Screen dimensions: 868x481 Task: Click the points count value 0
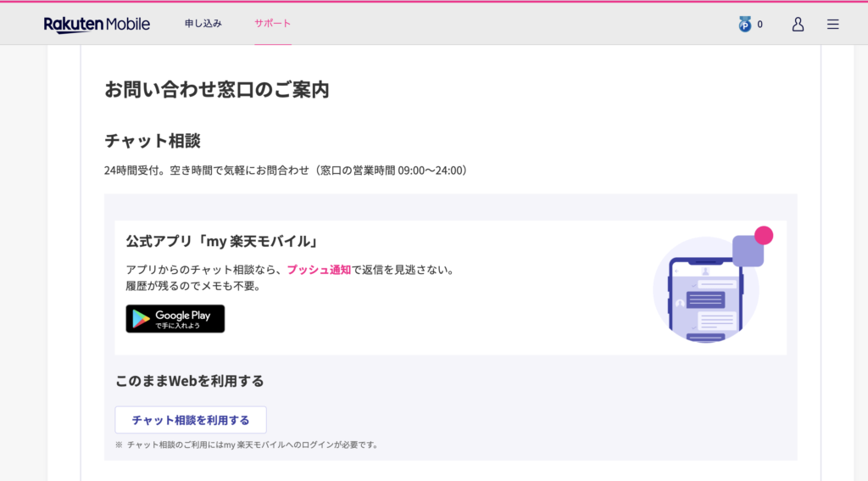760,25
